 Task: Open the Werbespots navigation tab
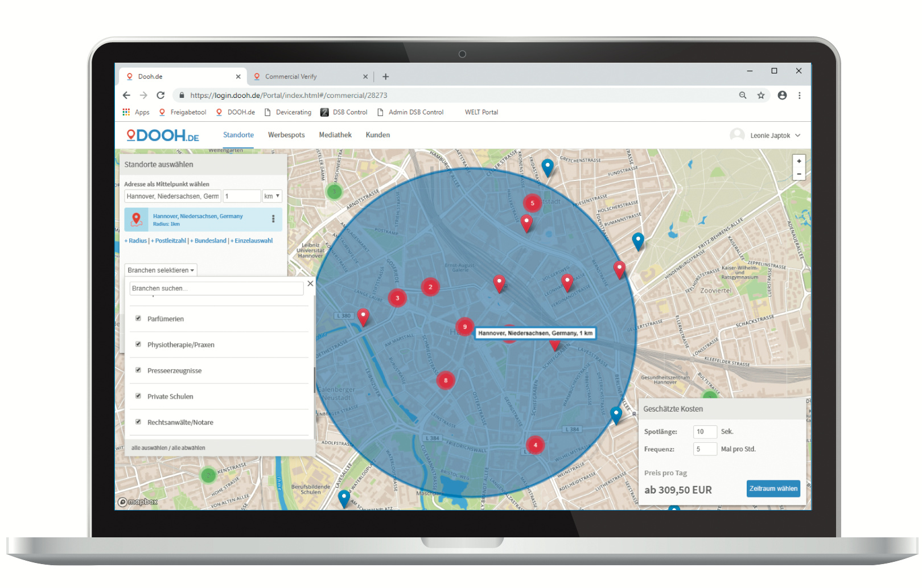[286, 135]
